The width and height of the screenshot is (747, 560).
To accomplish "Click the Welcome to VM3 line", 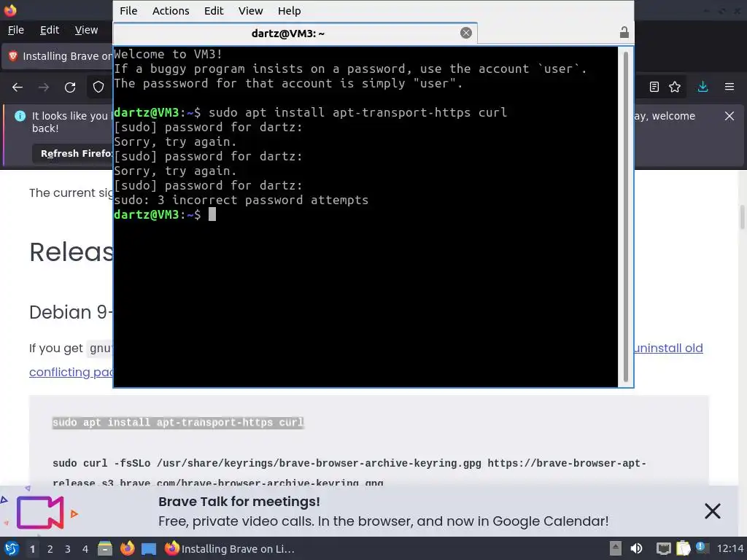I will click(x=168, y=54).
